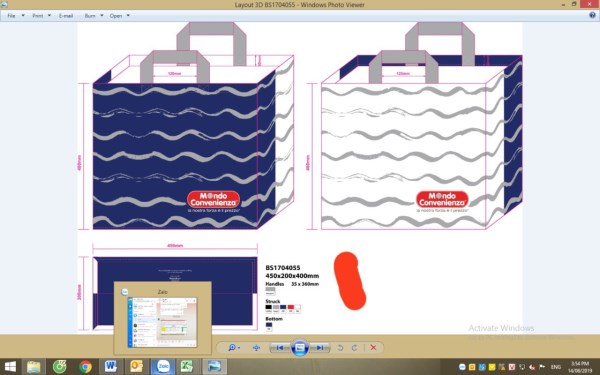
Task: Open Excel from taskbar
Action: (188, 367)
